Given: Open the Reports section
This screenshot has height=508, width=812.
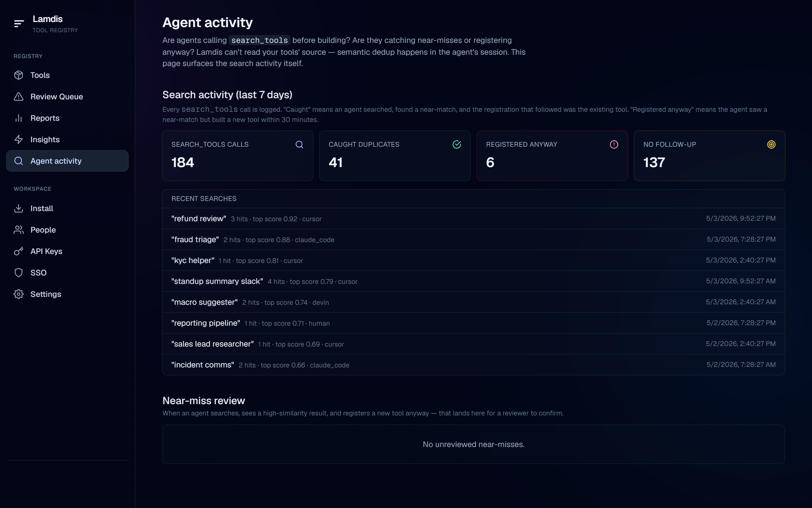Looking at the screenshot, I should click(67, 118).
